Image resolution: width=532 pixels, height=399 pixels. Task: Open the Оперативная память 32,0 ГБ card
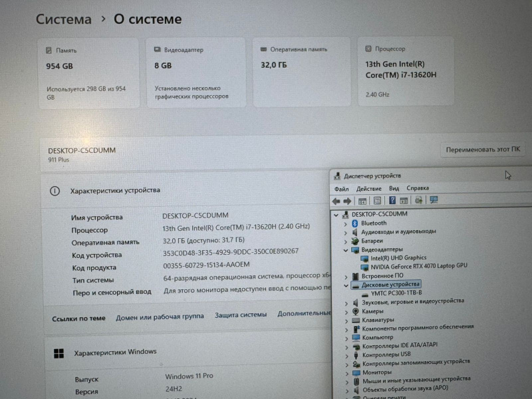(302, 72)
